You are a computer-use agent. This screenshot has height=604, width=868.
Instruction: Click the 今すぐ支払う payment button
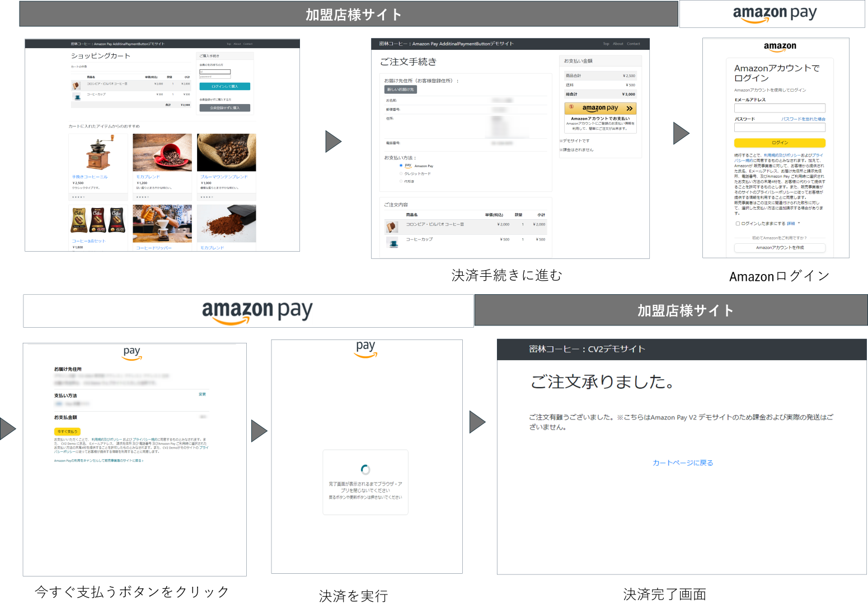click(67, 432)
